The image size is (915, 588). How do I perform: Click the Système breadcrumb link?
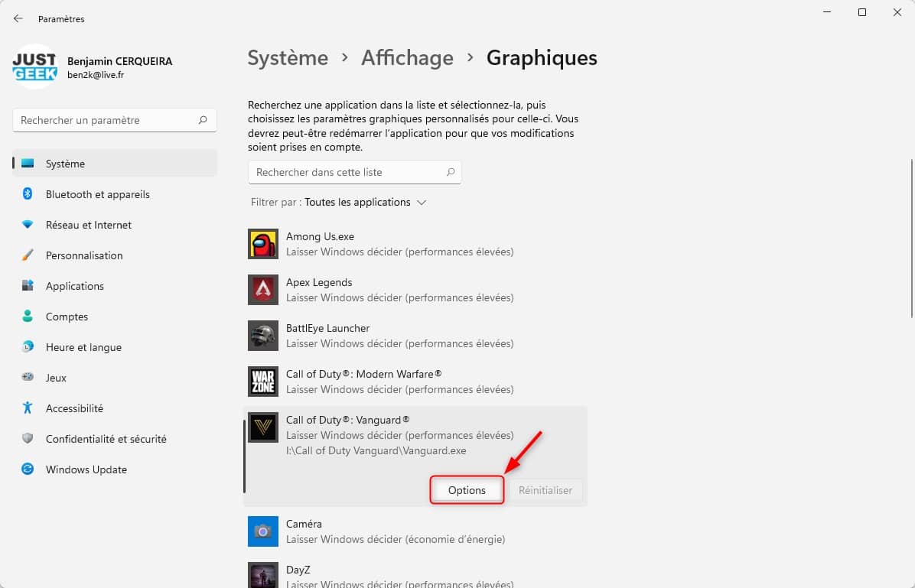click(288, 58)
